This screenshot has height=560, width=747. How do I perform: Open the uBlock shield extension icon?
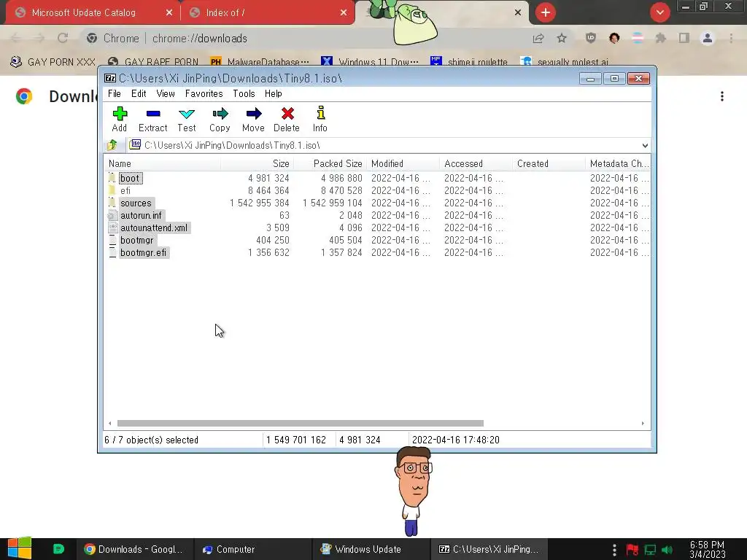point(591,38)
